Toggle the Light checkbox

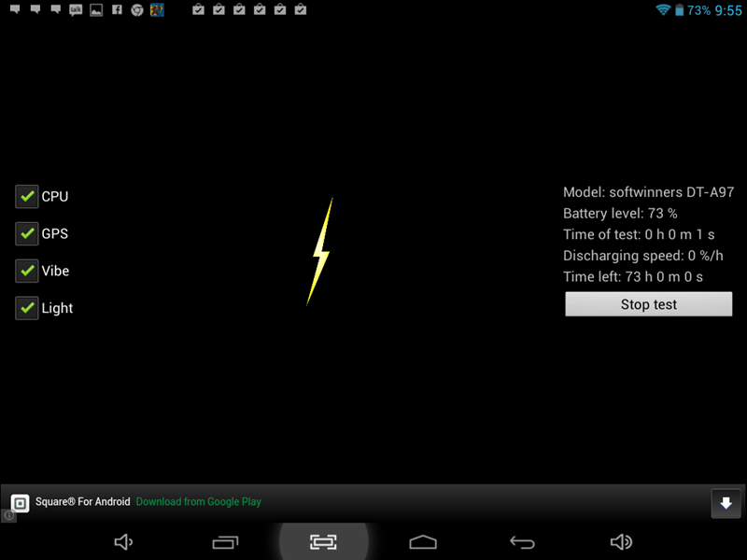click(x=27, y=308)
